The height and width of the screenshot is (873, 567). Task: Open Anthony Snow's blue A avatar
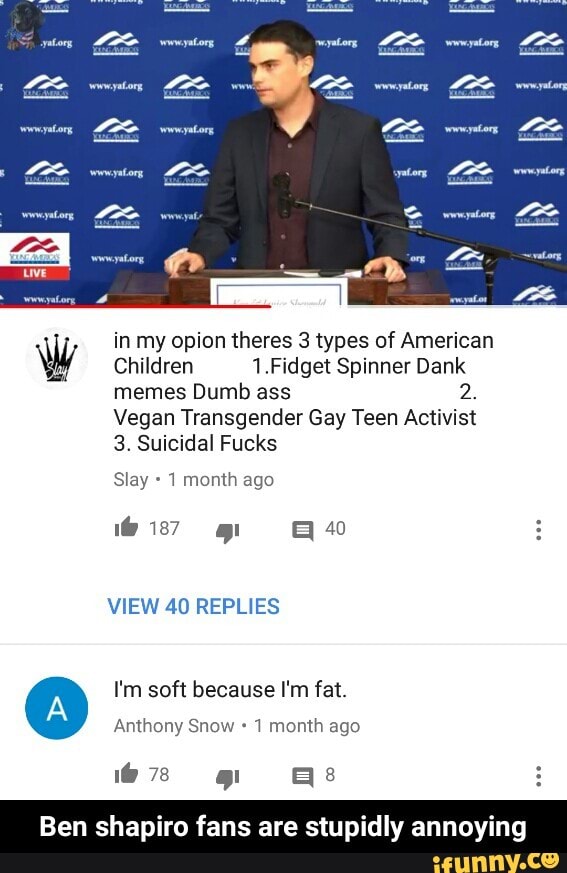(56, 708)
